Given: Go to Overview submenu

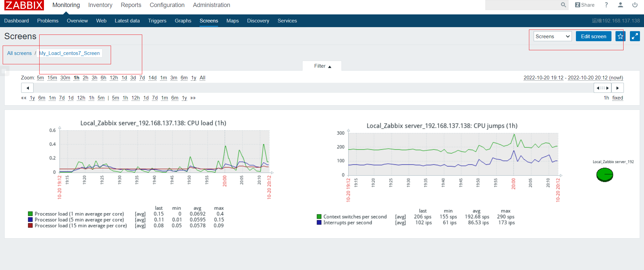Looking at the screenshot, I should 77,21.
